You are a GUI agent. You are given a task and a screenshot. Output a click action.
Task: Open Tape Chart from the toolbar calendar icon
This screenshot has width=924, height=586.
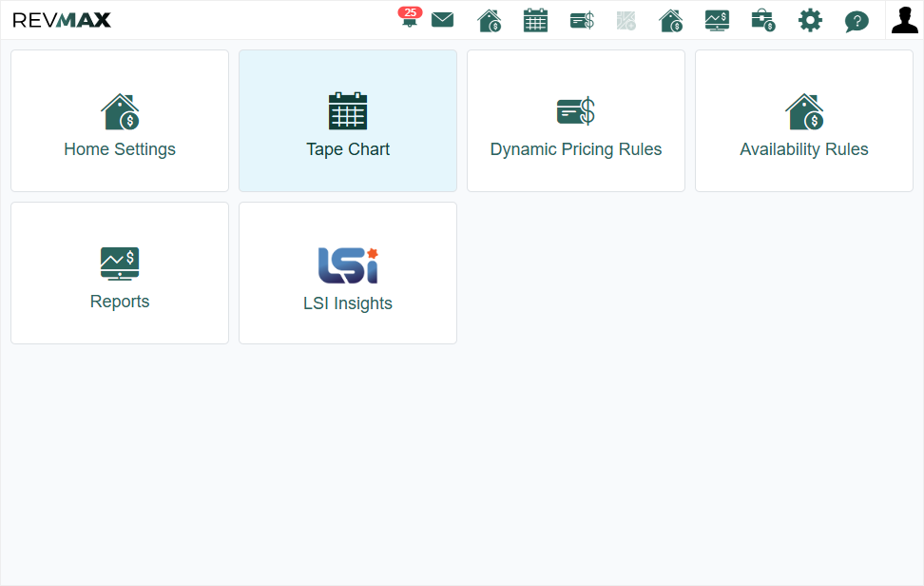click(535, 21)
